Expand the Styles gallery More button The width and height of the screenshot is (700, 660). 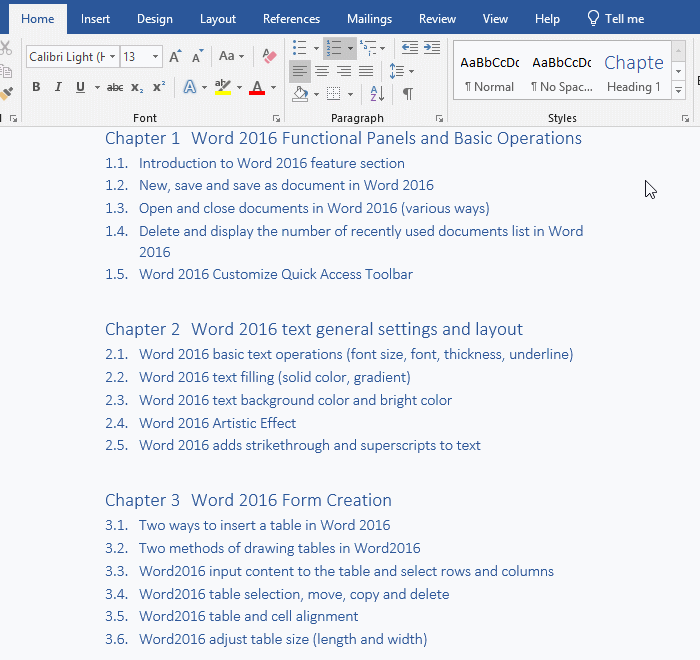tap(678, 91)
